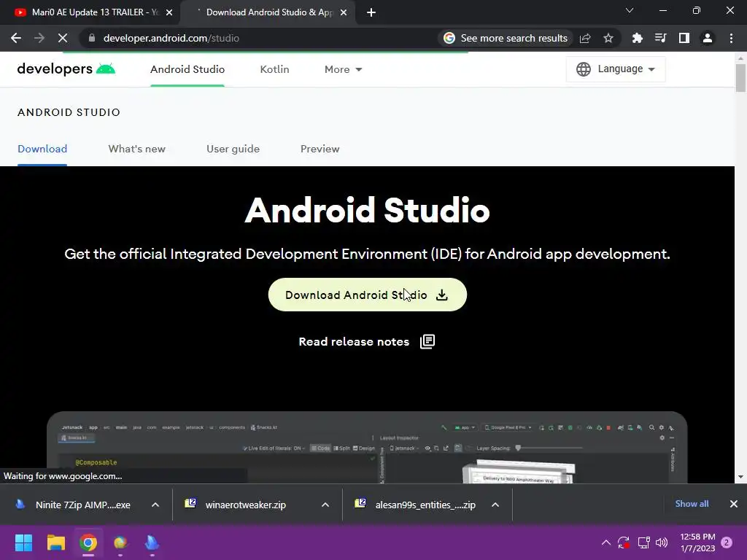
Task: Expand options for winaerotweaker.zip
Action: point(325,505)
